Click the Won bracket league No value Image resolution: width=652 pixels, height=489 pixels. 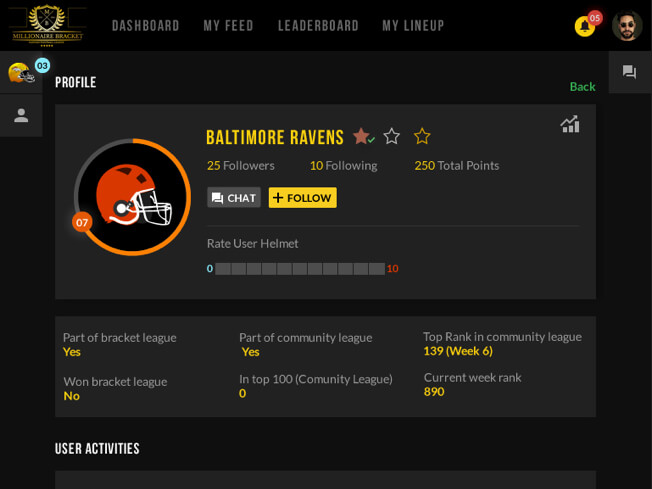[72, 396]
